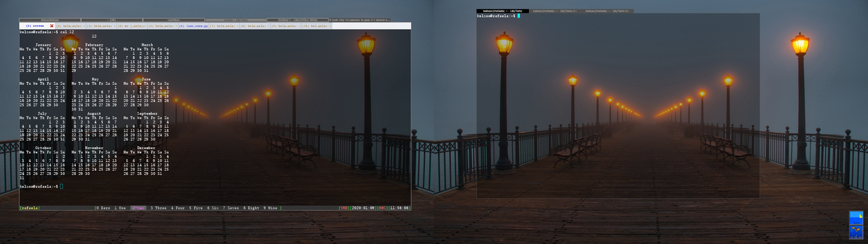Open LilyTerm tab numbered (7)
868x244 pixels.
(x=224, y=26)
